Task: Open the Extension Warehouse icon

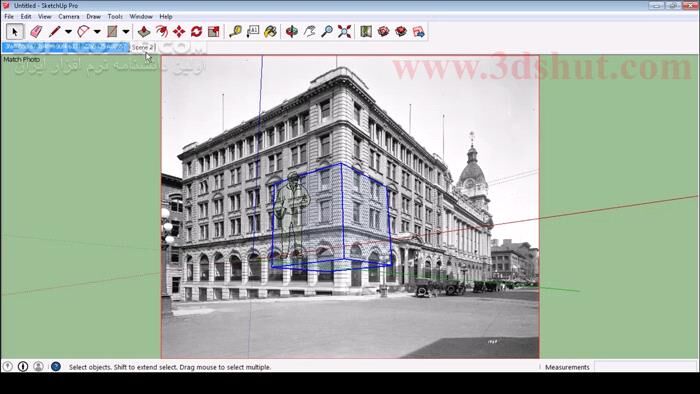Action: [x=401, y=32]
